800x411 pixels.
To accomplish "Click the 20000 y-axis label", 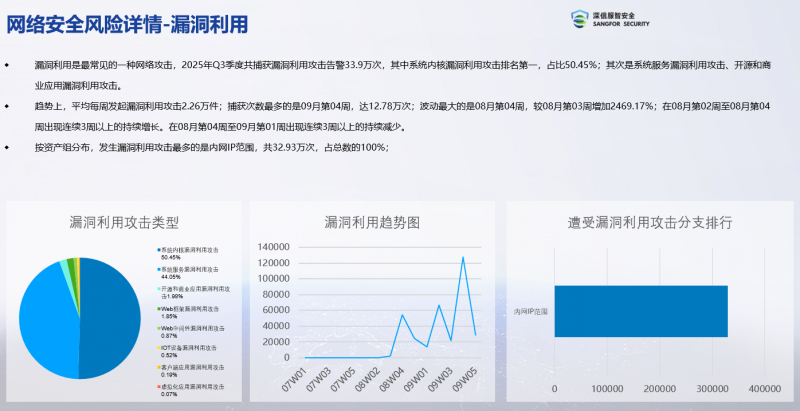I will coord(276,342).
